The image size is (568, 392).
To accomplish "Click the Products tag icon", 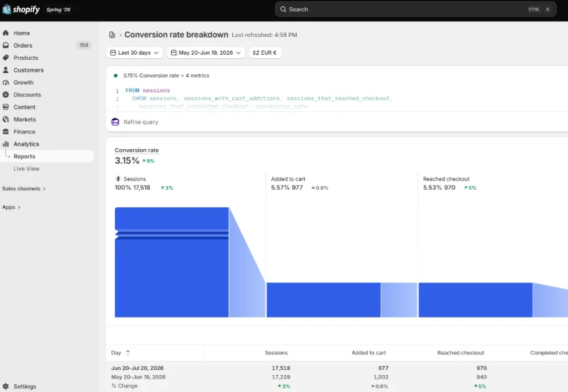I will click(x=6, y=58).
